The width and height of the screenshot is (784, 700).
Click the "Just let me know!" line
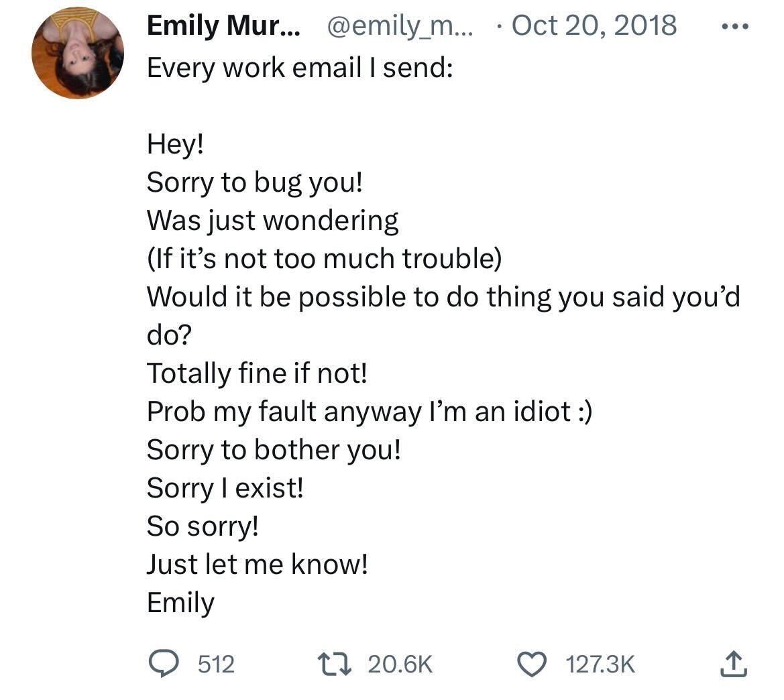(258, 565)
